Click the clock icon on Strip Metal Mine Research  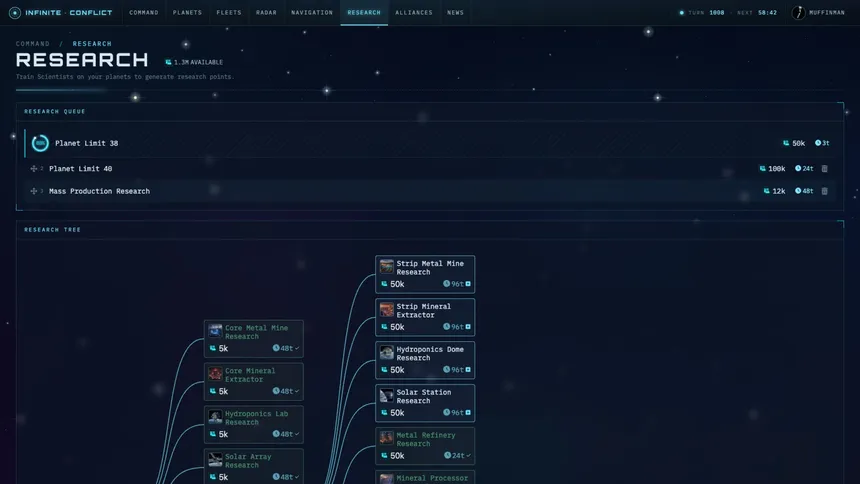[x=446, y=284]
